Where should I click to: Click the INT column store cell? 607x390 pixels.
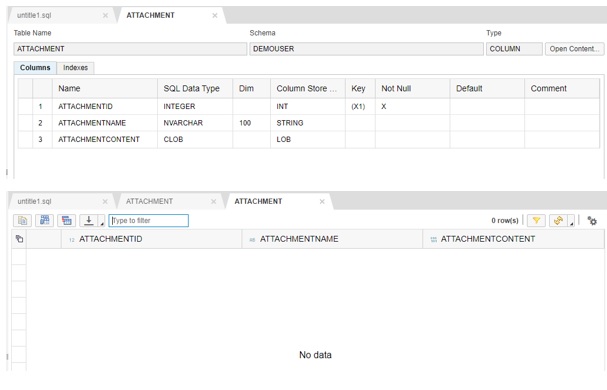point(308,107)
